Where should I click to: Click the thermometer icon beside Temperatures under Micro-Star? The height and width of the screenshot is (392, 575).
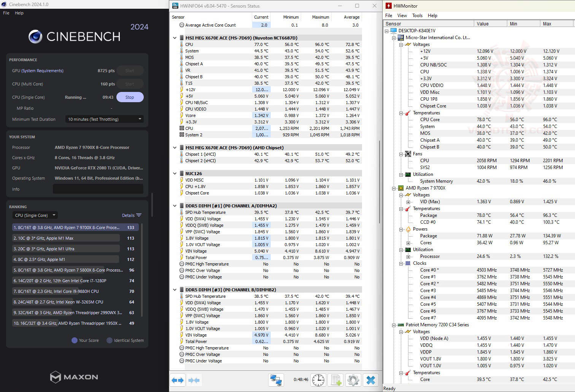408,113
